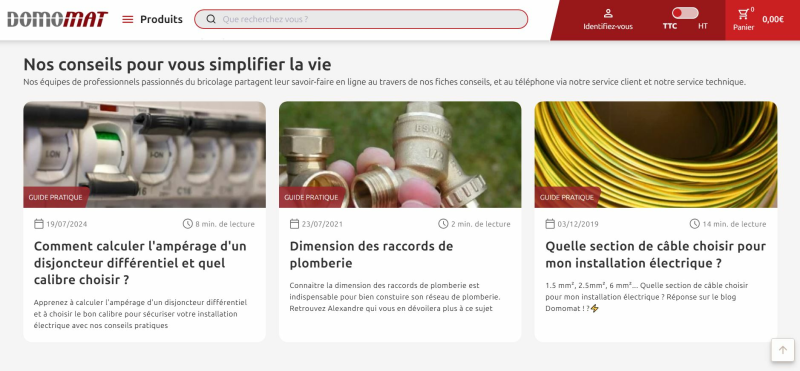Open the yellow cable coil article image
The height and width of the screenshot is (371, 800).
[656, 155]
